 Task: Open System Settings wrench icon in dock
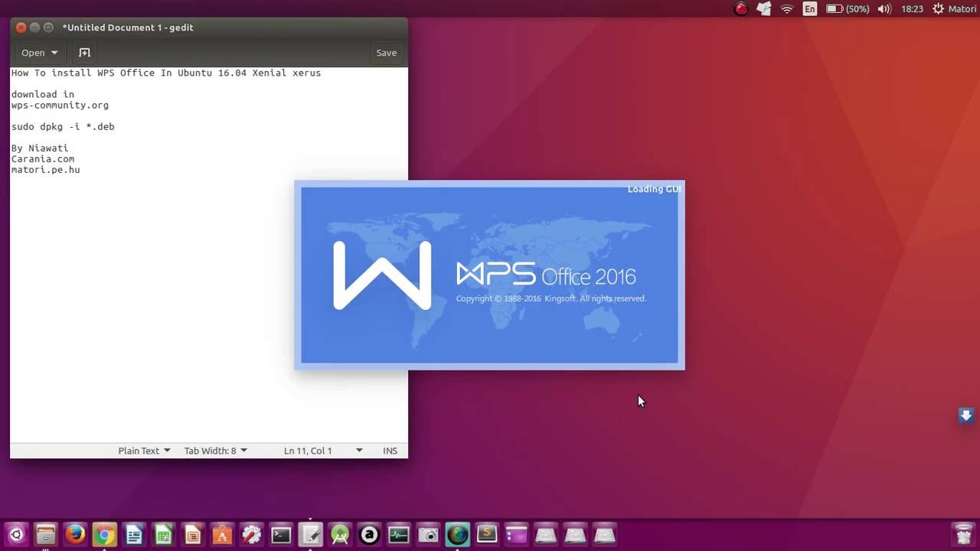coord(251,534)
